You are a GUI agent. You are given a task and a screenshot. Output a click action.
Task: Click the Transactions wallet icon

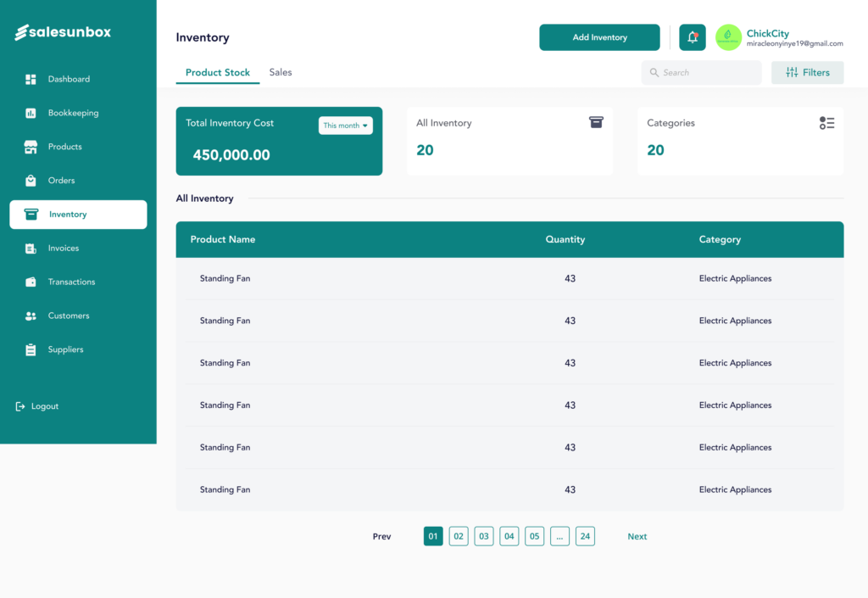tap(31, 282)
